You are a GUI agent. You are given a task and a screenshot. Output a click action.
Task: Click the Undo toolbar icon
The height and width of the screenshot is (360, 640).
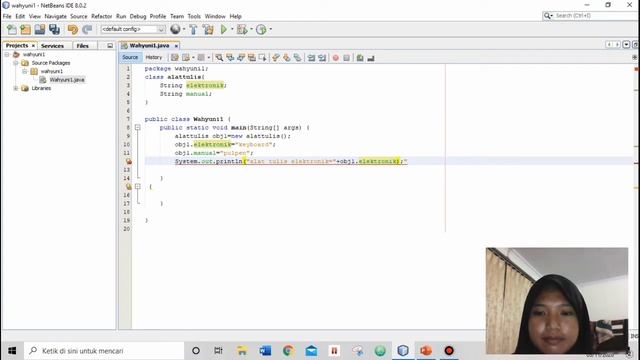(73, 29)
